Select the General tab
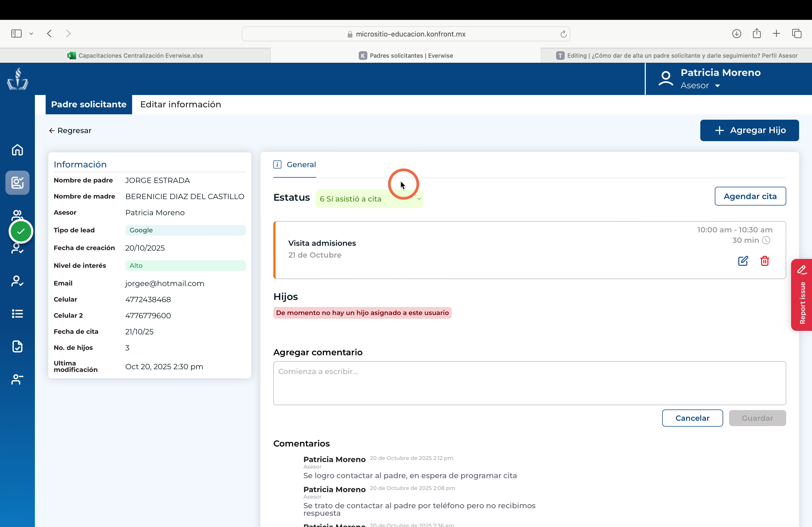The height and width of the screenshot is (527, 812). [x=295, y=165]
